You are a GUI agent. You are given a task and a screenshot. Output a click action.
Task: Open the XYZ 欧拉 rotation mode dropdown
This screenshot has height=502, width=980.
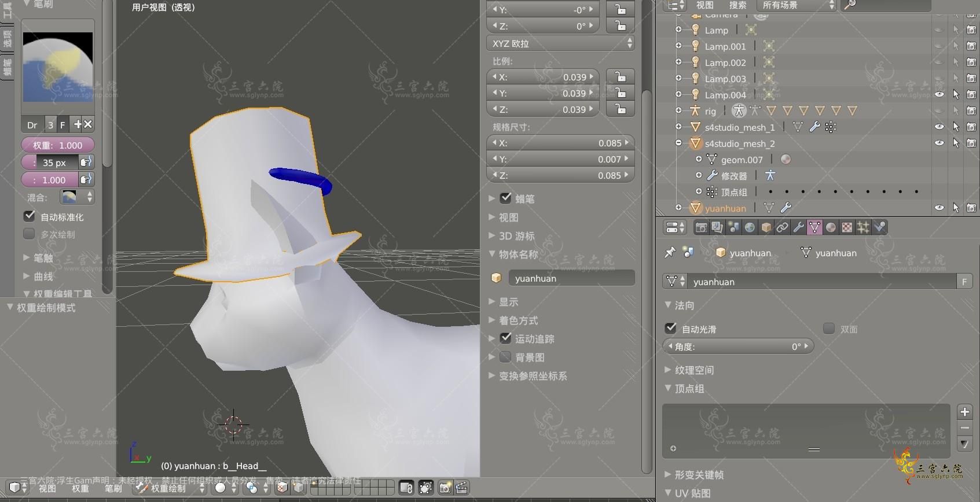(x=560, y=43)
